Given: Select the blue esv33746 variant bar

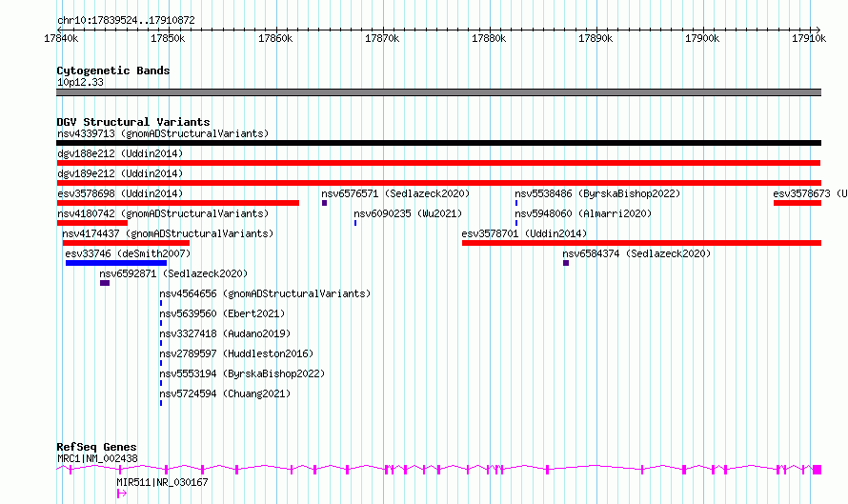Looking at the screenshot, I should [116, 263].
